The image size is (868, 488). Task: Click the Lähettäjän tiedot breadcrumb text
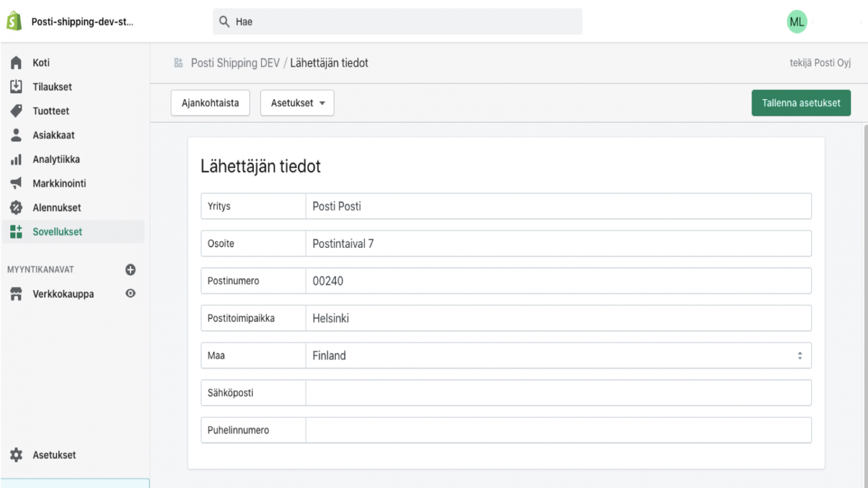[329, 63]
